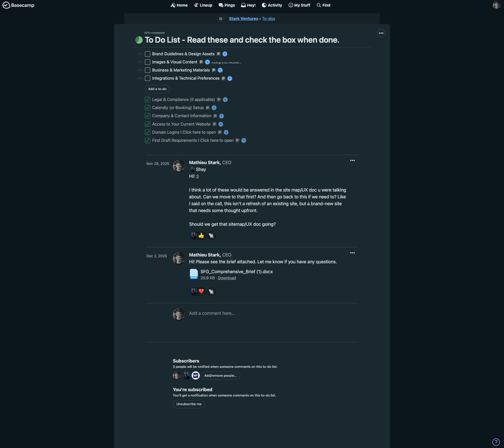Click the thumbs up reaction
The width and height of the screenshot is (504, 448).
point(201,236)
